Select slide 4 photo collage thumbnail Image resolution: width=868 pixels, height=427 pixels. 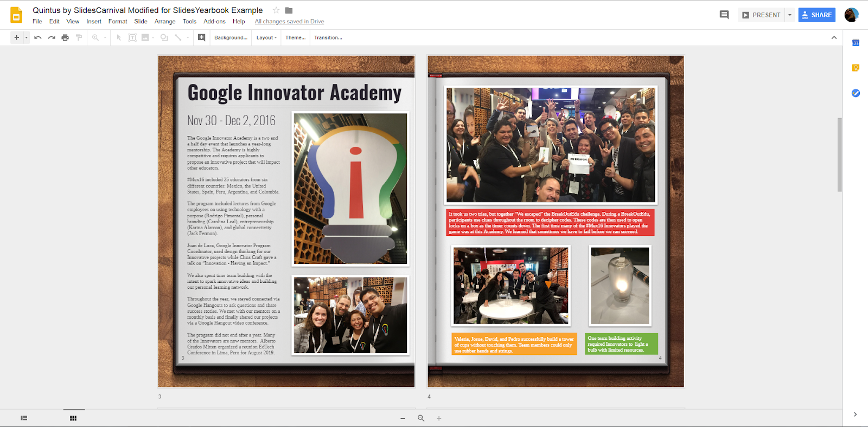pos(556,221)
